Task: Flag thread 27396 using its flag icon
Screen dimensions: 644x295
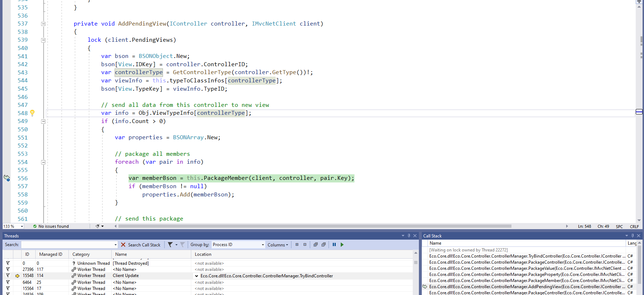Action: (x=8, y=269)
